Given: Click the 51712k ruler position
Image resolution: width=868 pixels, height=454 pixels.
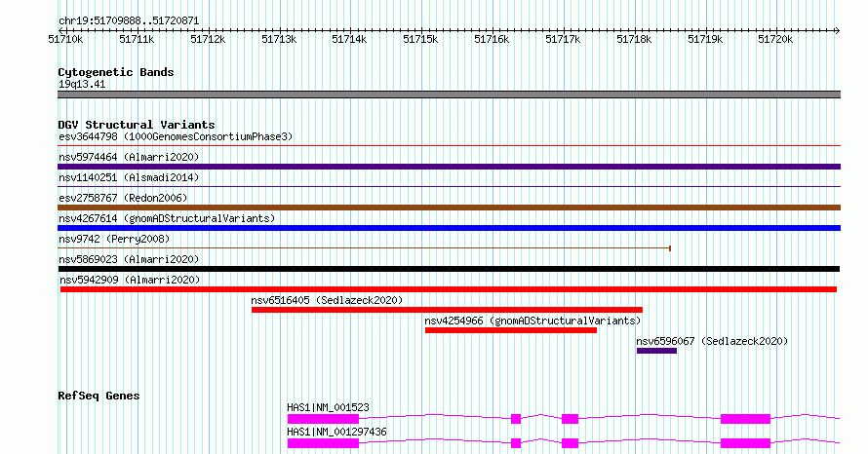Looking at the screenshot, I should (x=208, y=39).
